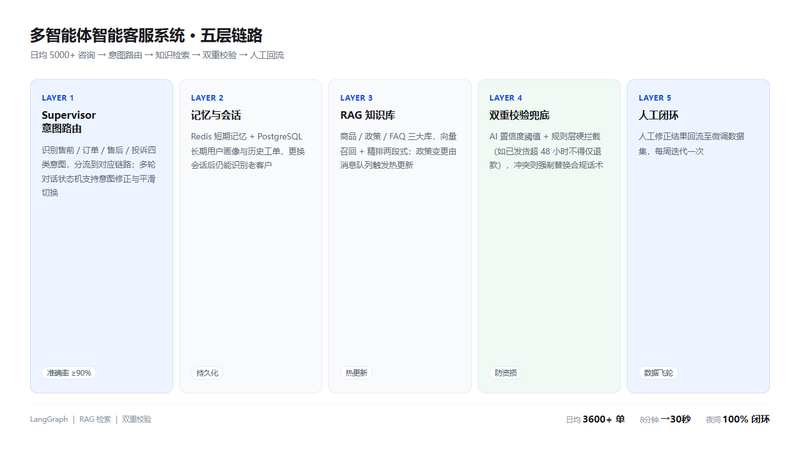Select the 持久化 tag in Layer 2

207,373
